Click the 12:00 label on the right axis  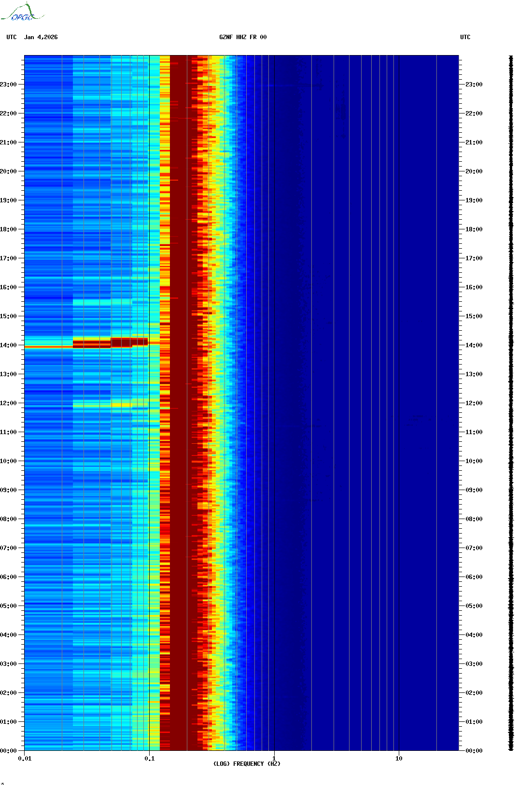(474, 403)
